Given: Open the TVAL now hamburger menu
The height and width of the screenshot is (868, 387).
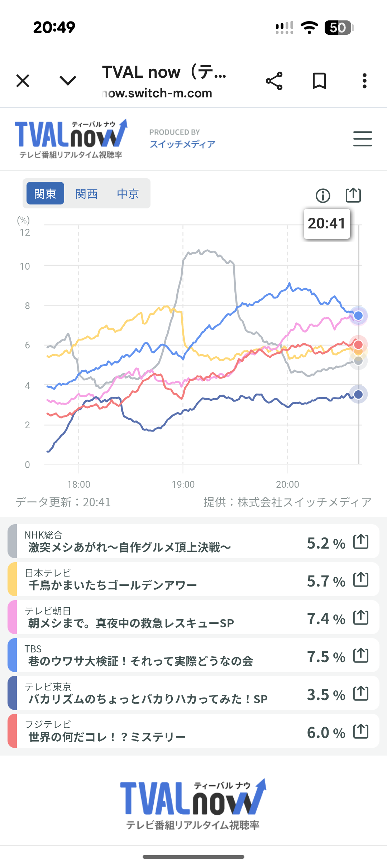Looking at the screenshot, I should click(362, 139).
